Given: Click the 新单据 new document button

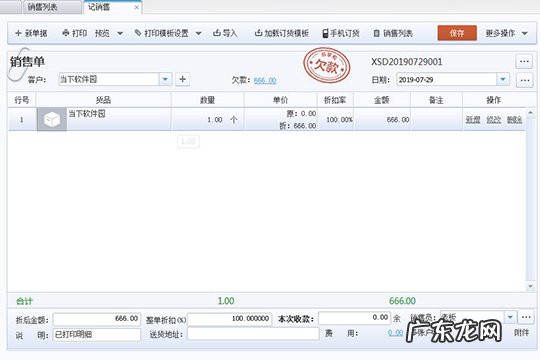Looking at the screenshot, I should tap(31, 33).
